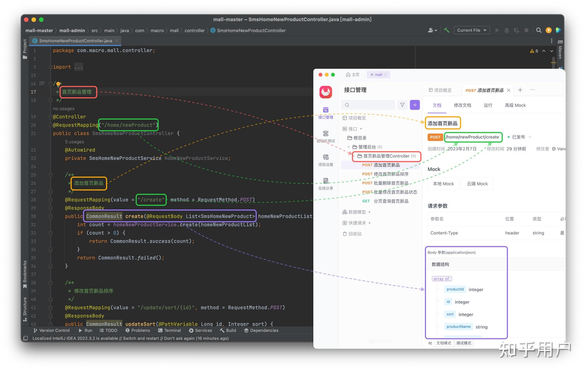Click the build hammer icon in toolbar
This screenshot has width=588, height=370.
[447, 30]
